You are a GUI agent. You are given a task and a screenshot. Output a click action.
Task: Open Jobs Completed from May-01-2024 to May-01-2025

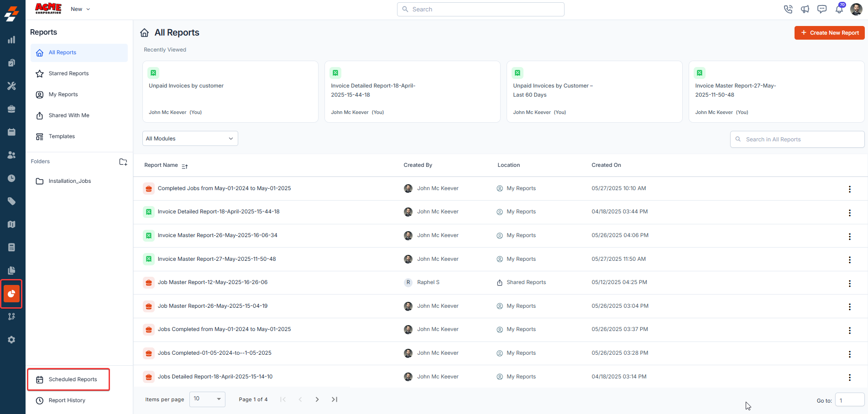224,329
